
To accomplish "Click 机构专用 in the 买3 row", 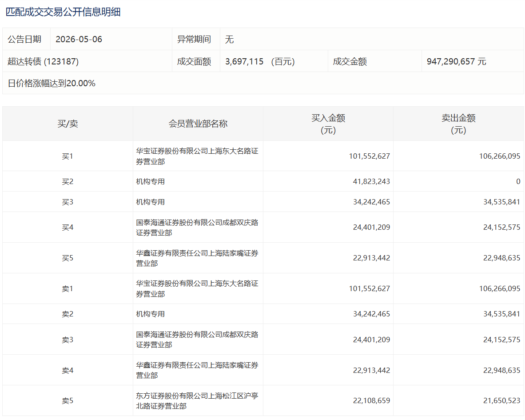I will (x=150, y=202).
